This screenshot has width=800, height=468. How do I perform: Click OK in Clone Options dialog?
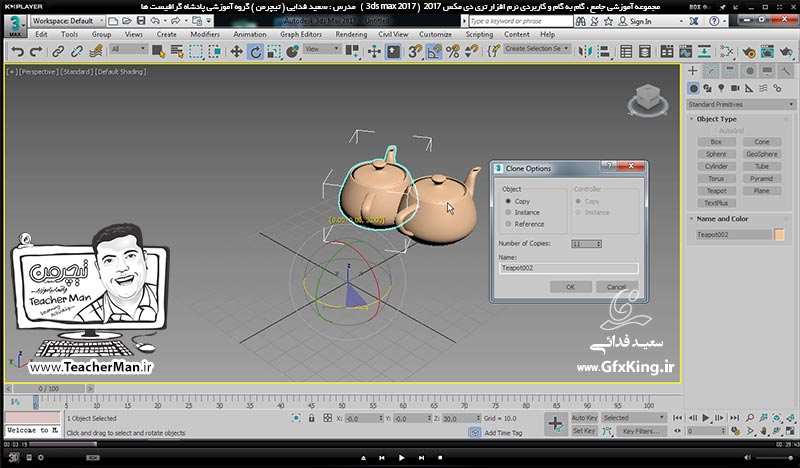[x=570, y=287]
